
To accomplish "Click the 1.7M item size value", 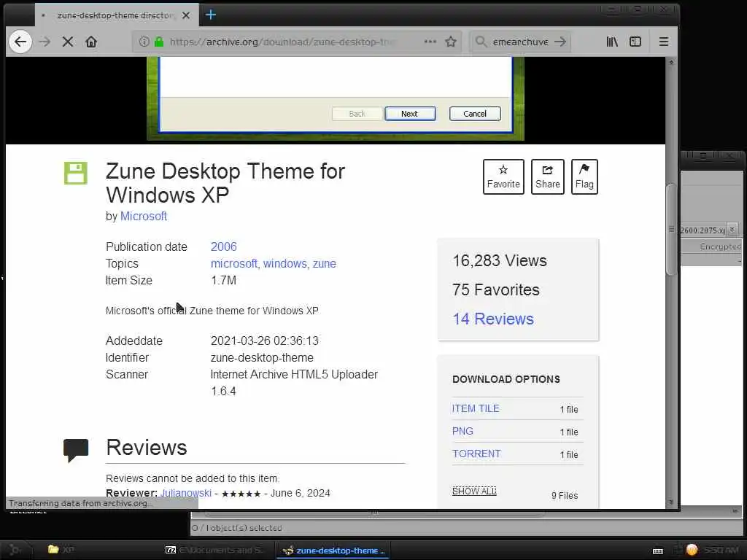I will click(223, 281).
